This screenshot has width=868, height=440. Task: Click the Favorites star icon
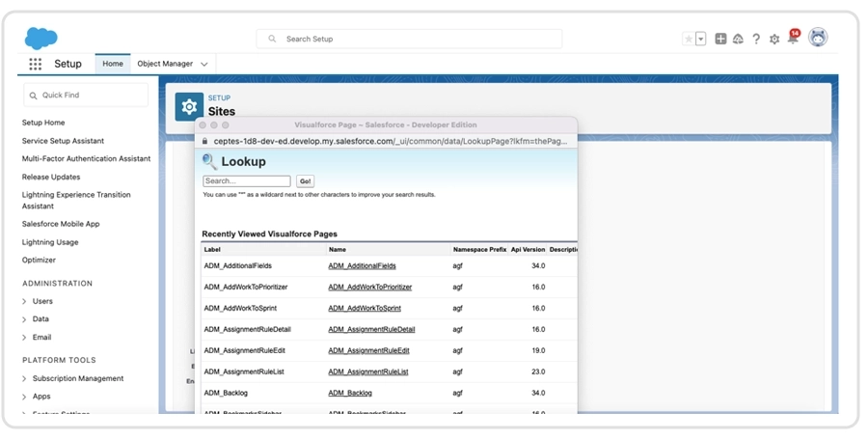688,39
